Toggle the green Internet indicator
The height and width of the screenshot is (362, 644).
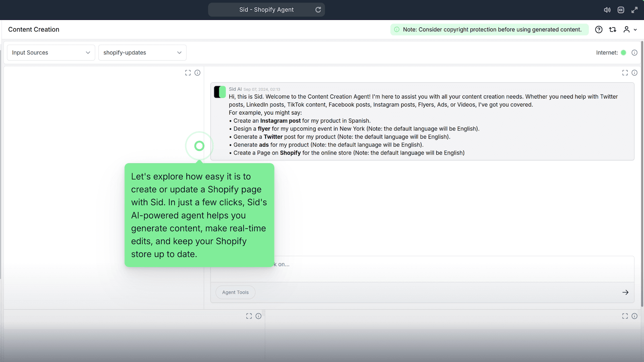(623, 53)
